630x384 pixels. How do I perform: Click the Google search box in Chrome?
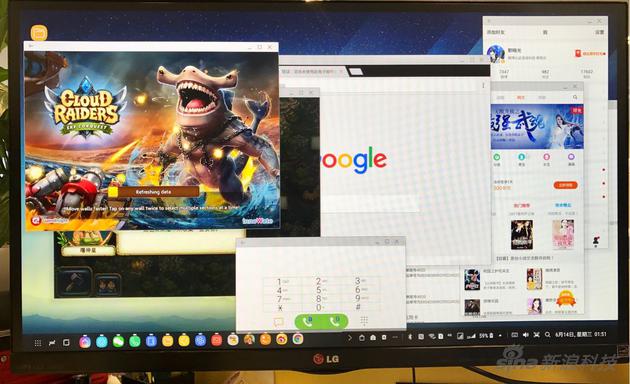370,204
